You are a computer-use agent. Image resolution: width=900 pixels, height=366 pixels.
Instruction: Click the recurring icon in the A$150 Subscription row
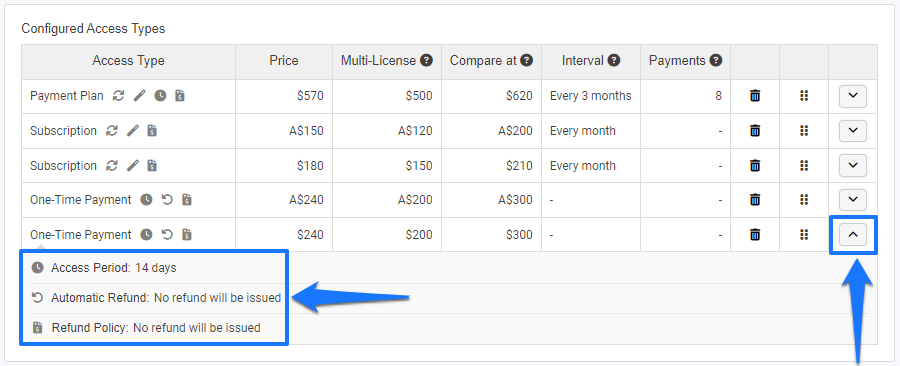tap(112, 131)
